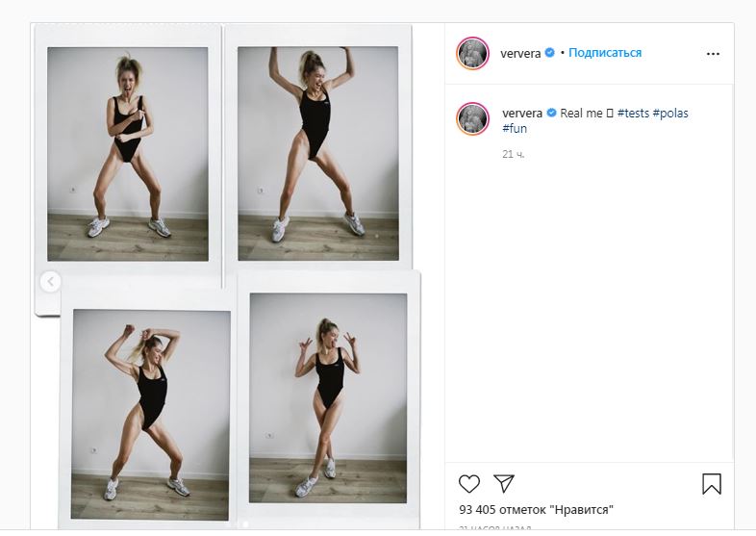756x536 pixels.
Task: Open the #fun hashtag
Action: pos(515,129)
